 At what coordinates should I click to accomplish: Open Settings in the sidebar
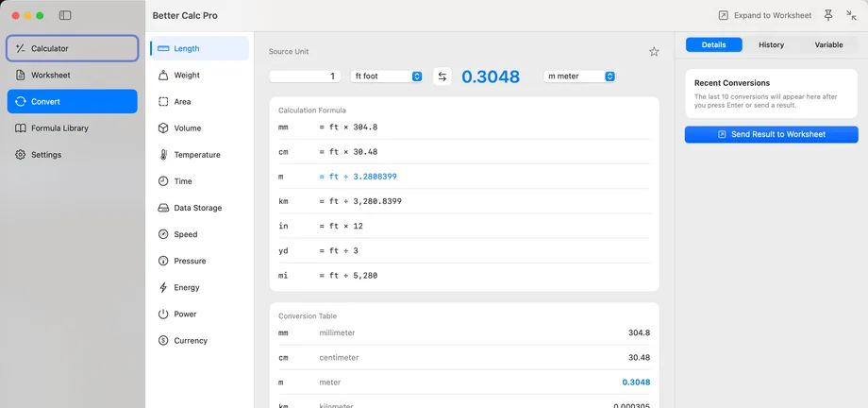(72, 155)
